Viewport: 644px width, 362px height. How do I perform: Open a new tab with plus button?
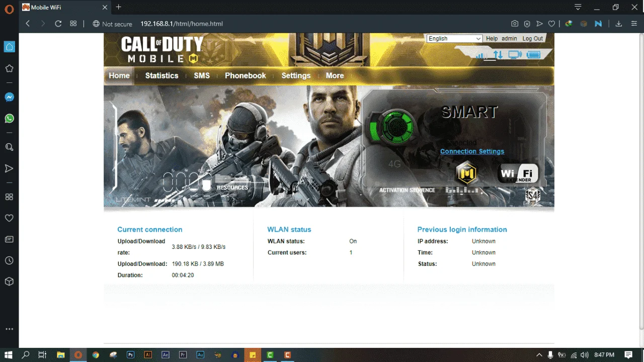(x=119, y=7)
